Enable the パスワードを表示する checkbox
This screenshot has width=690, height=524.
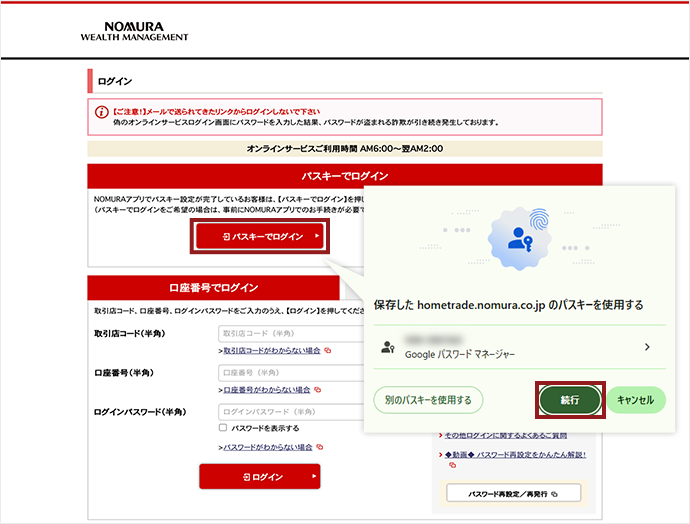coord(223,428)
